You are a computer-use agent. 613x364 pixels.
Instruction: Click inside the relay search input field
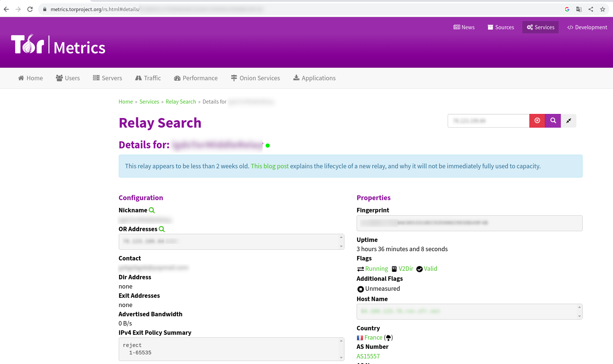(x=488, y=121)
